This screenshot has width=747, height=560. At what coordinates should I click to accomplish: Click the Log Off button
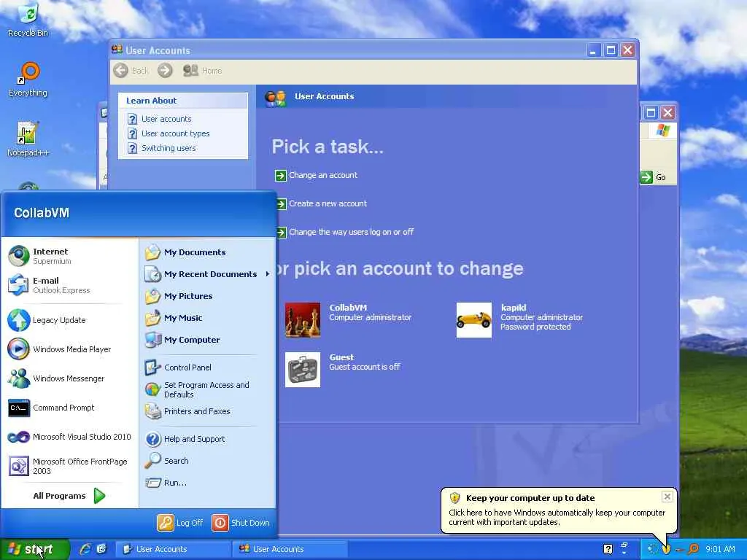click(x=181, y=523)
